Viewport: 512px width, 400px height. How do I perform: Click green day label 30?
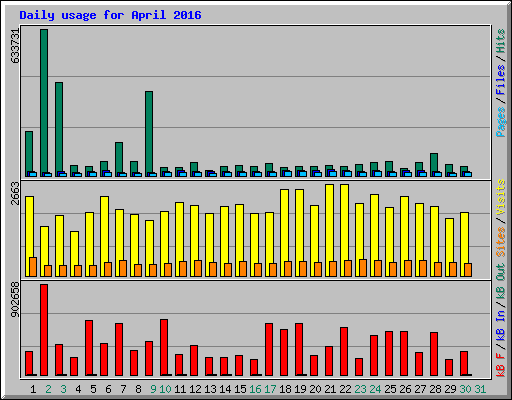465,389
